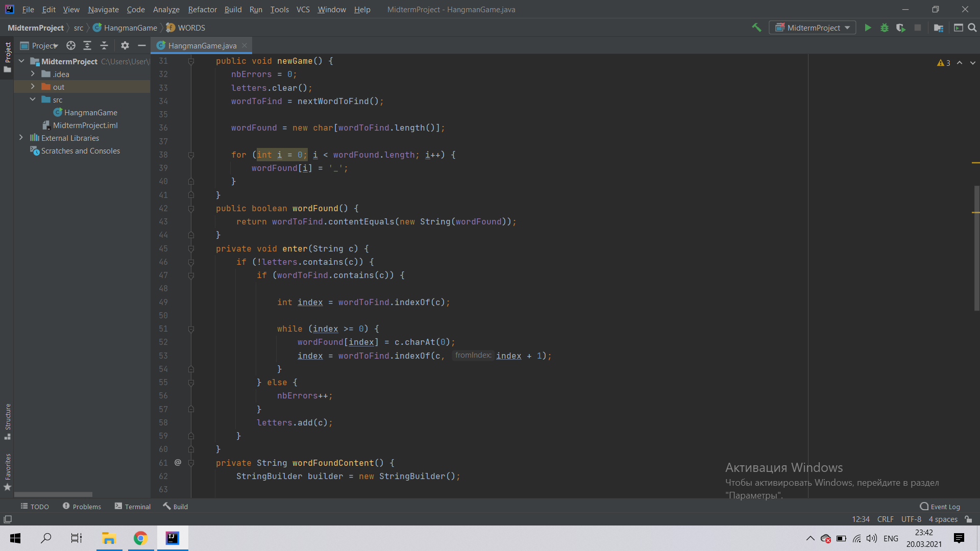This screenshot has width=980, height=551.
Task: Hide the Project tool window with the minus icon
Action: point(141,45)
